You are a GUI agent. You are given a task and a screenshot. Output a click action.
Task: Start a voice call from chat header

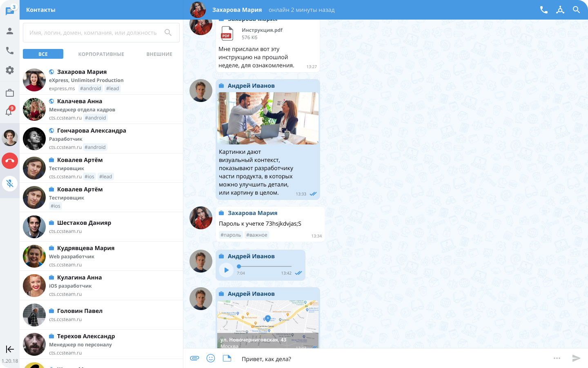543,10
